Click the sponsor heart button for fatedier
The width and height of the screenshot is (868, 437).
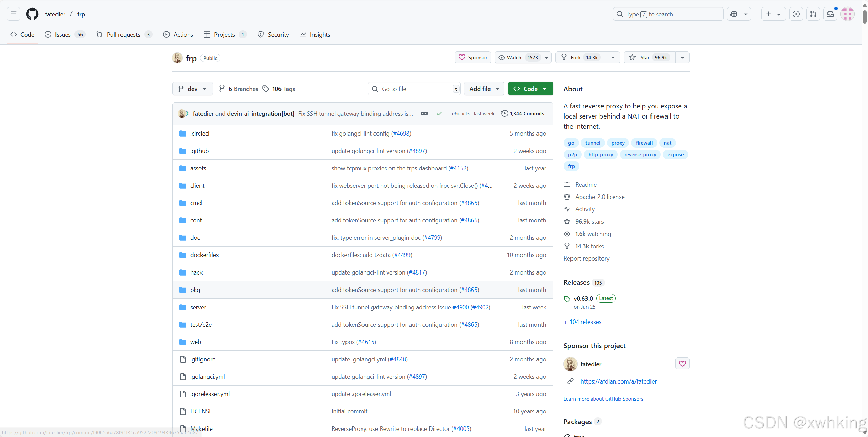[x=682, y=363]
